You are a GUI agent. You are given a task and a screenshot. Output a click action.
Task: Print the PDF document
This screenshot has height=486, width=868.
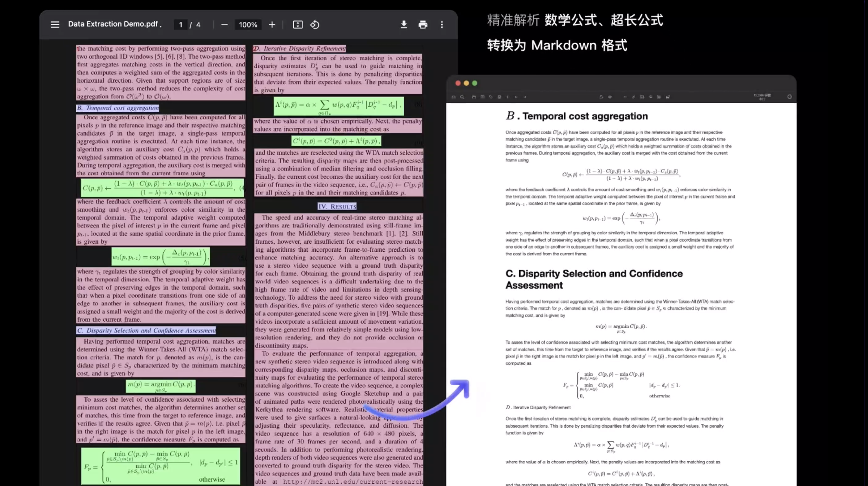[x=423, y=25]
